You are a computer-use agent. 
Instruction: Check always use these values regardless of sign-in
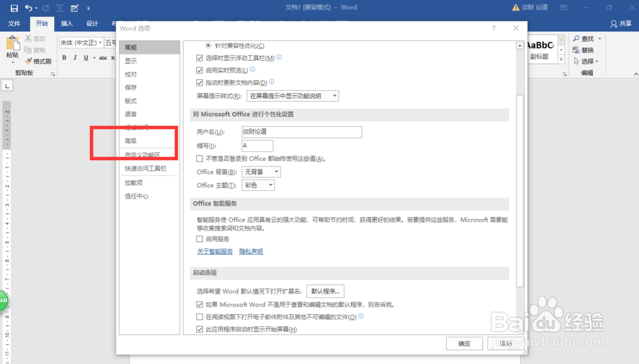199,159
